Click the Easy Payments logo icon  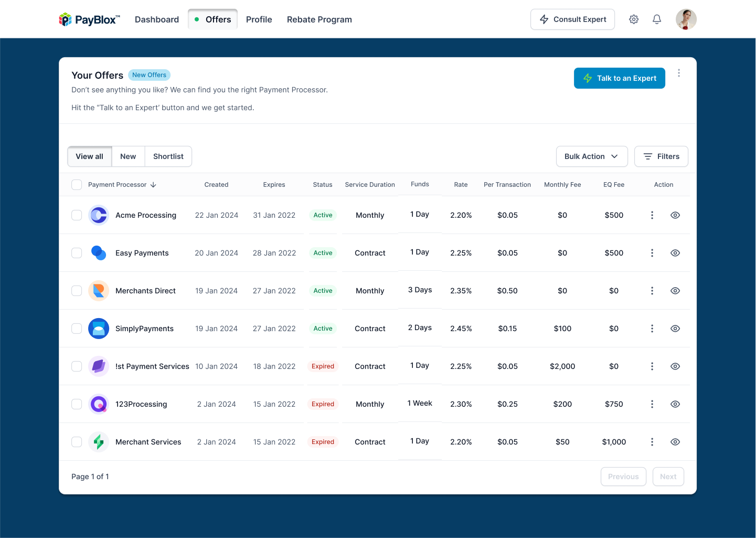point(99,253)
